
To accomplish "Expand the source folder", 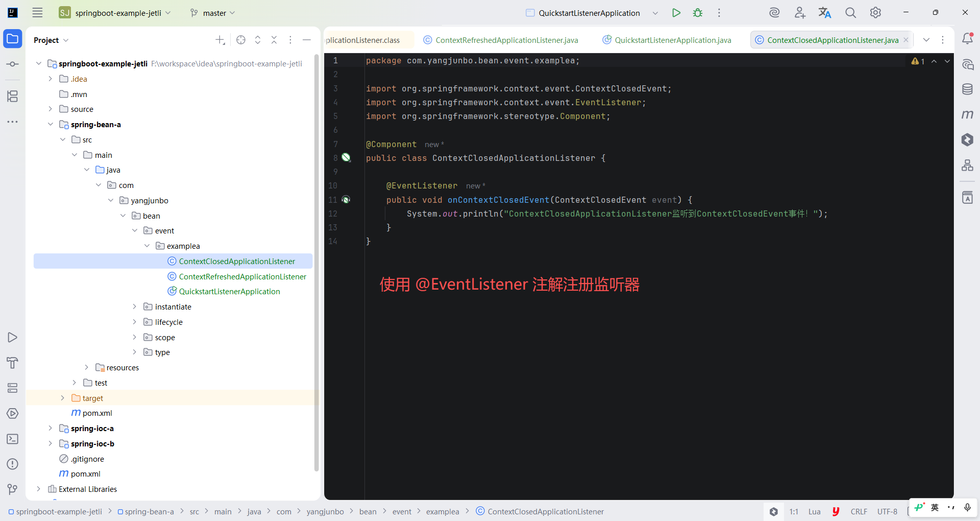I will coord(50,109).
